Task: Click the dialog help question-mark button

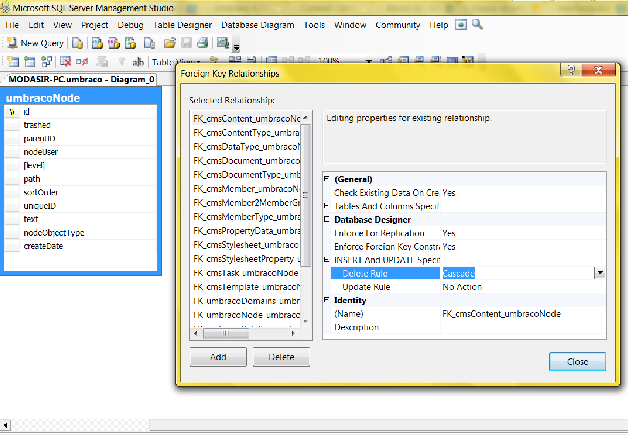Action: pos(571,70)
